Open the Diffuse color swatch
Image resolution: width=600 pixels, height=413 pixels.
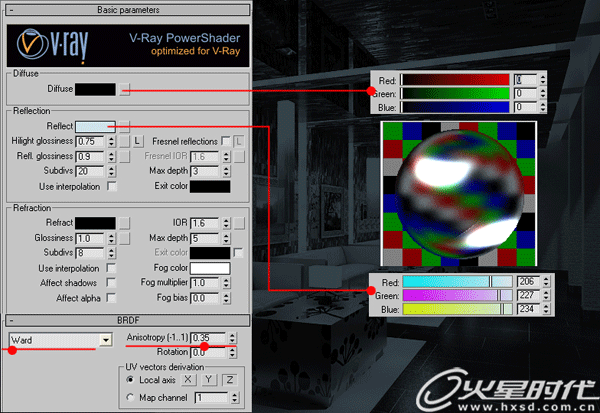point(95,89)
